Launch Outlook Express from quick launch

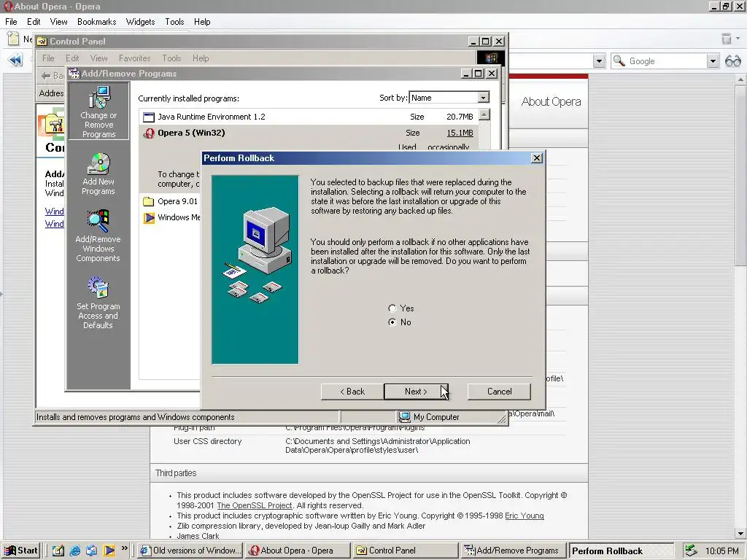(91, 551)
